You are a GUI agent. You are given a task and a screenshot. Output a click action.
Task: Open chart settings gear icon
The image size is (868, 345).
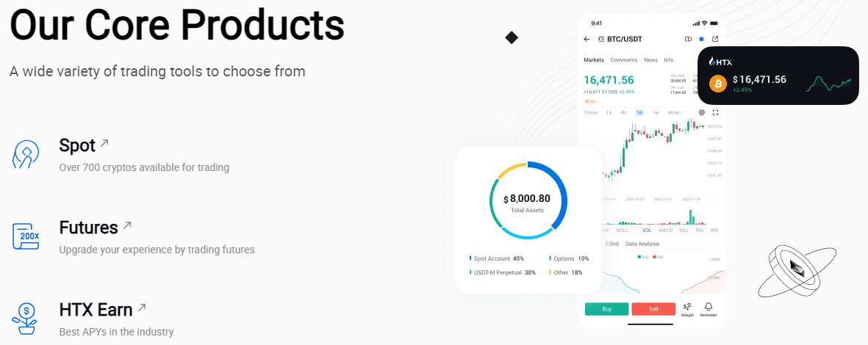tap(702, 112)
